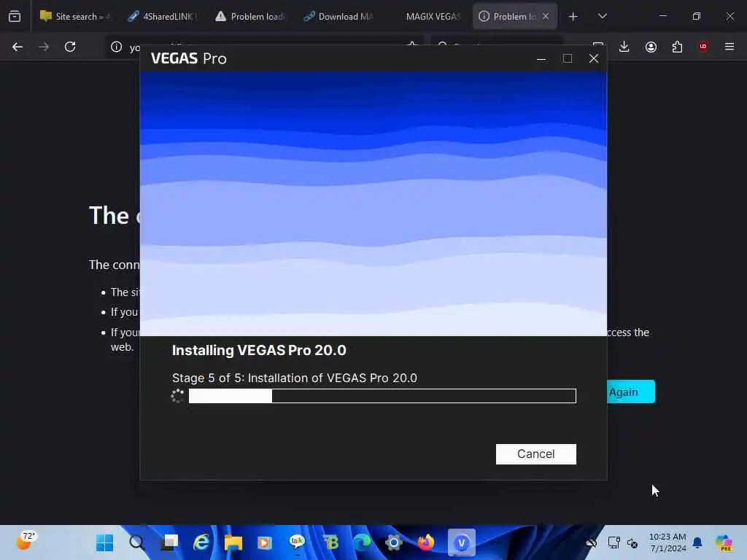
Task: Maximize the VEGAS Pro installer window
Action: [568, 58]
